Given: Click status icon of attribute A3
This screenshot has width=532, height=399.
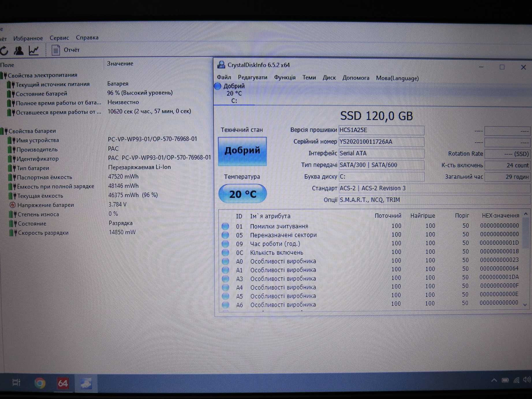Looking at the screenshot, I should point(225,279).
